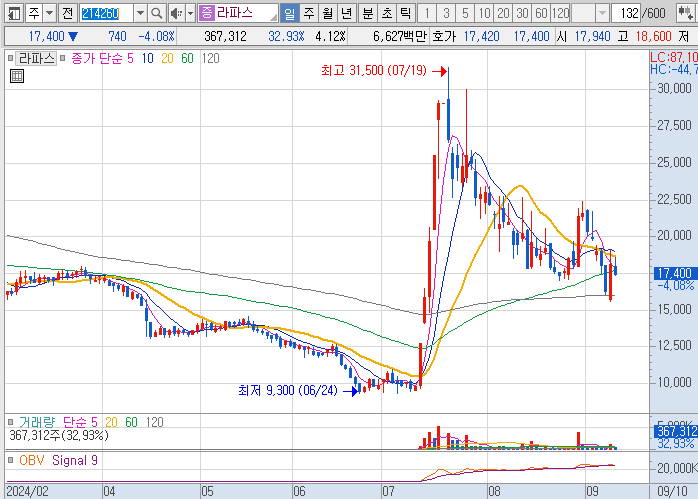Toggle the square before 종가 단순 legend
The width and height of the screenshot is (698, 499).
point(63,58)
